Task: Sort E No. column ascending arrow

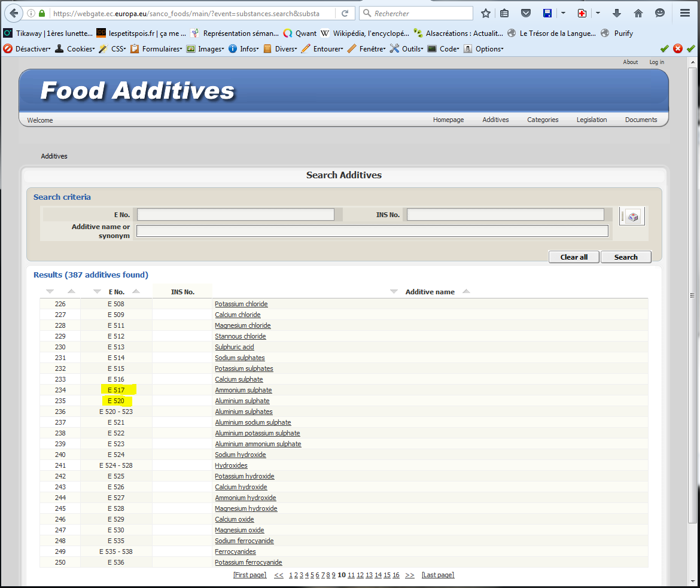Action: click(136, 291)
